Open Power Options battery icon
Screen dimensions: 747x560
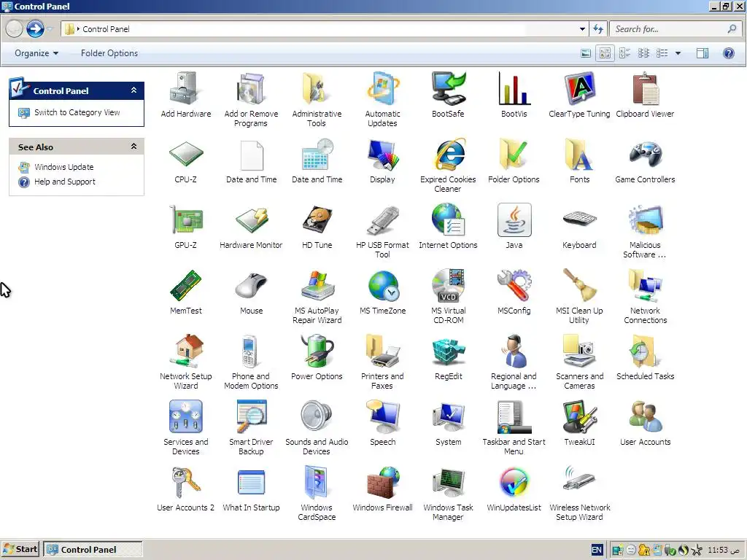click(x=317, y=358)
